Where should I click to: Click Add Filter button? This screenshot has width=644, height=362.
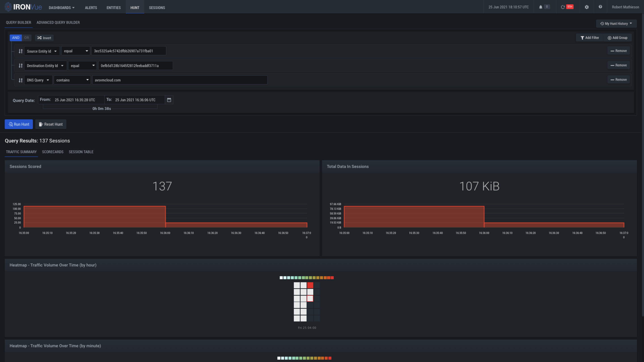pyautogui.click(x=589, y=38)
